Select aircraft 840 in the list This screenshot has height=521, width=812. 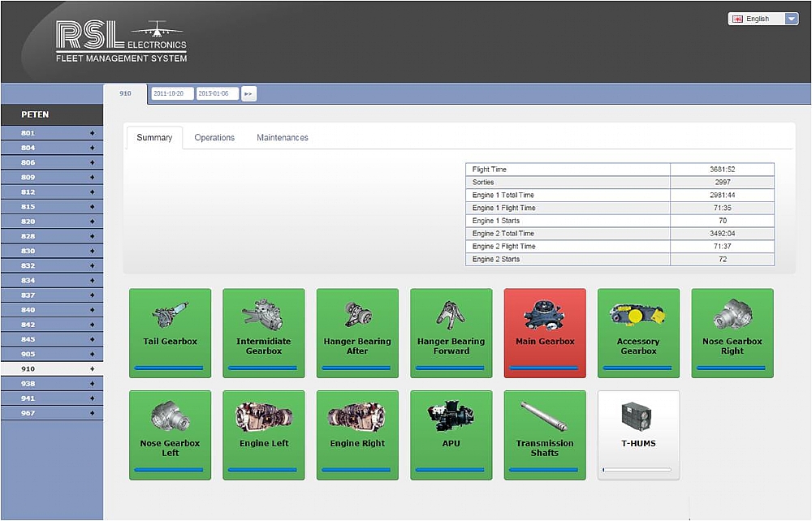coord(52,310)
